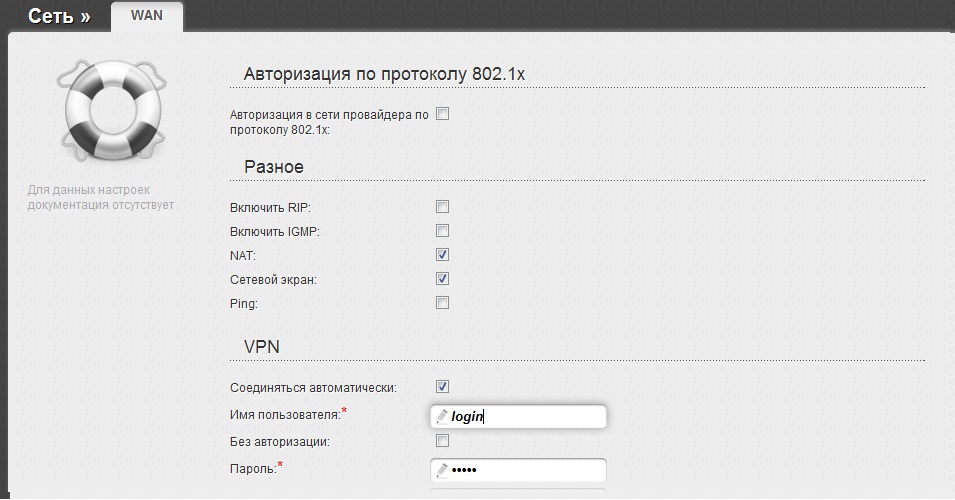This screenshot has height=500, width=955.
Task: Click the pencil icon in password field
Action: click(x=440, y=470)
